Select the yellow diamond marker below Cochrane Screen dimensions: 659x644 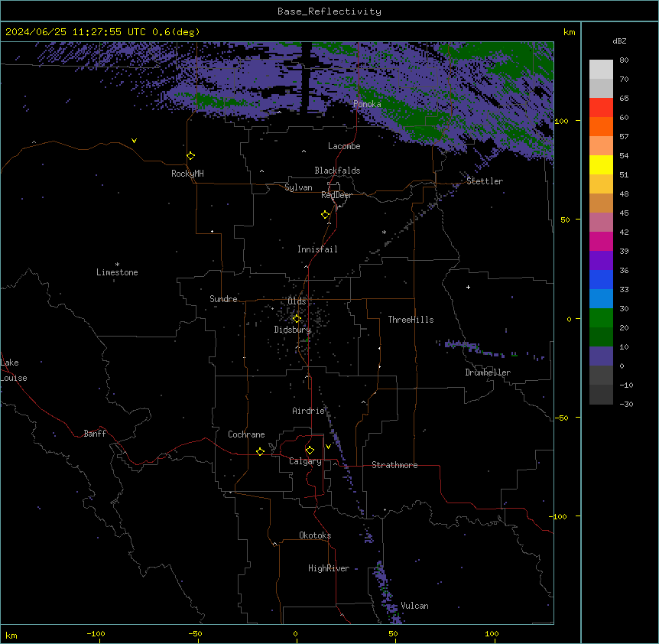[260, 451]
